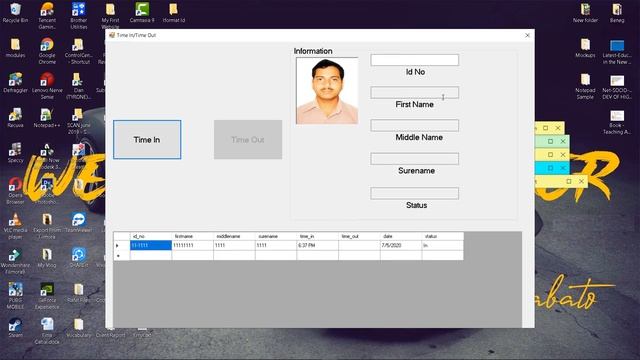The width and height of the screenshot is (640, 360).
Task: Click the employee photo in Information
Action: coord(327,91)
